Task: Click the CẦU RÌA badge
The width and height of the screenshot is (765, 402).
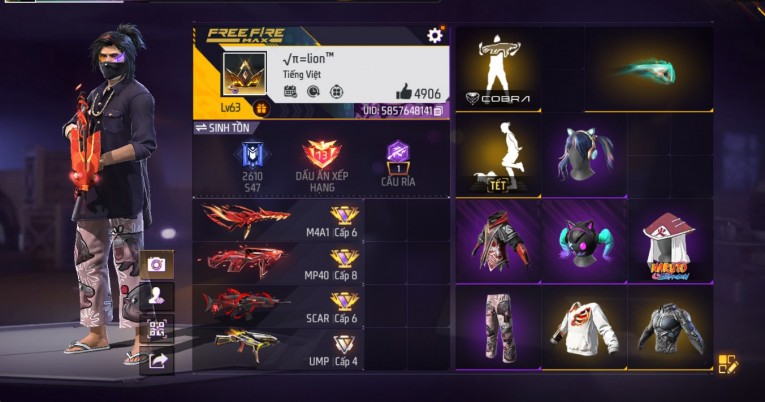Action: tap(398, 163)
